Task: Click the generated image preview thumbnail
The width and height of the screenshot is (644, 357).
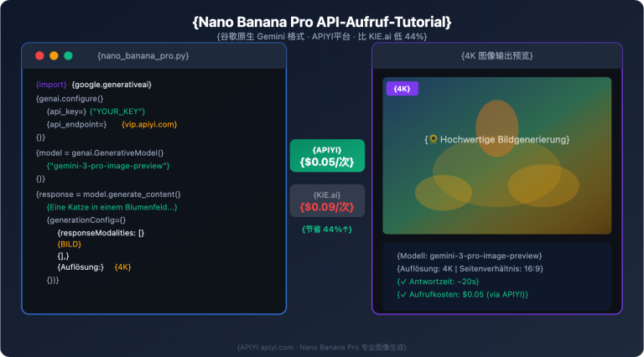Action: click(497, 156)
